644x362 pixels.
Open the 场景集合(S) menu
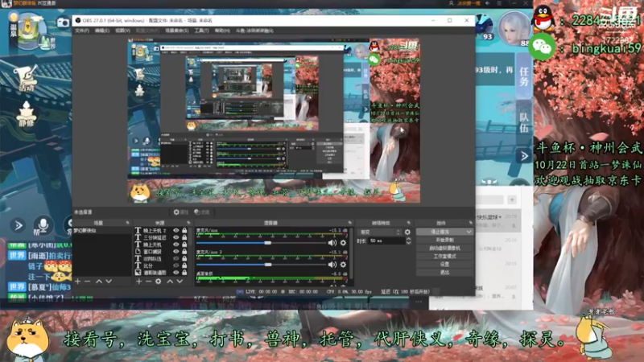[x=176, y=31]
